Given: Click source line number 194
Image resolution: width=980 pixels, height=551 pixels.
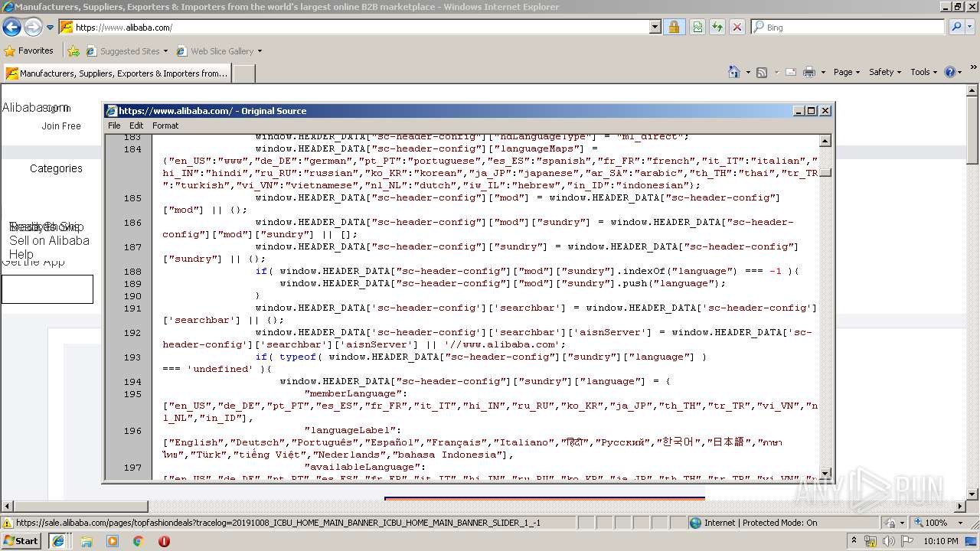Looking at the screenshot, I should pyautogui.click(x=132, y=381).
